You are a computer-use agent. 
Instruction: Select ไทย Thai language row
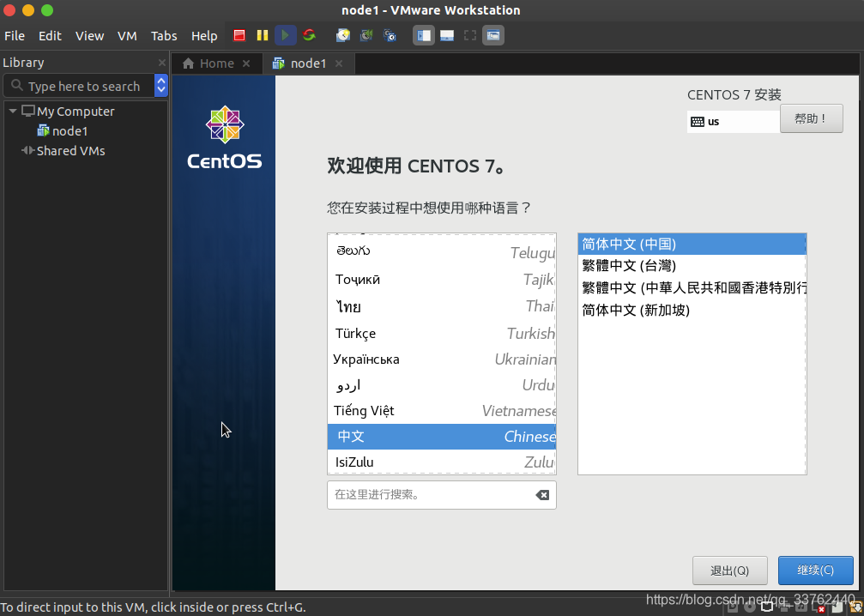click(442, 306)
